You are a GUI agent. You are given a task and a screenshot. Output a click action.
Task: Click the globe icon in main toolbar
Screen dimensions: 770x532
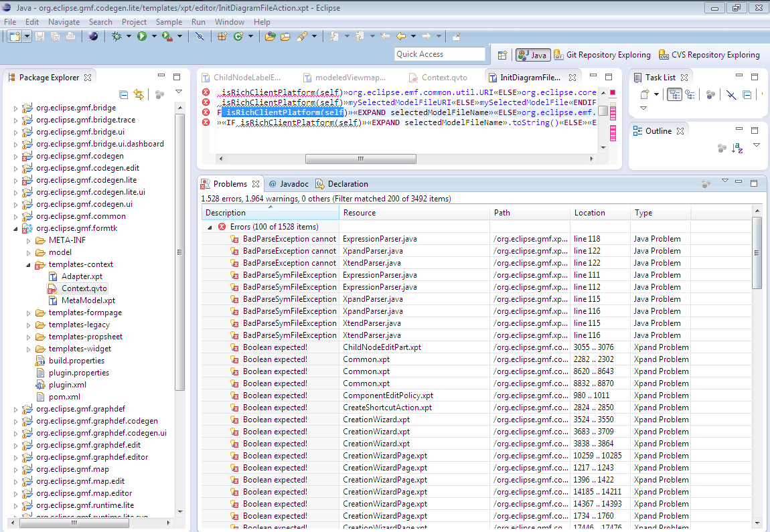click(93, 36)
